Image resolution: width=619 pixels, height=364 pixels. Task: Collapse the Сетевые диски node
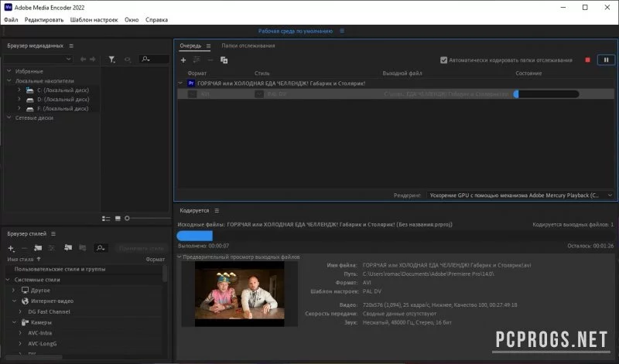coord(9,117)
